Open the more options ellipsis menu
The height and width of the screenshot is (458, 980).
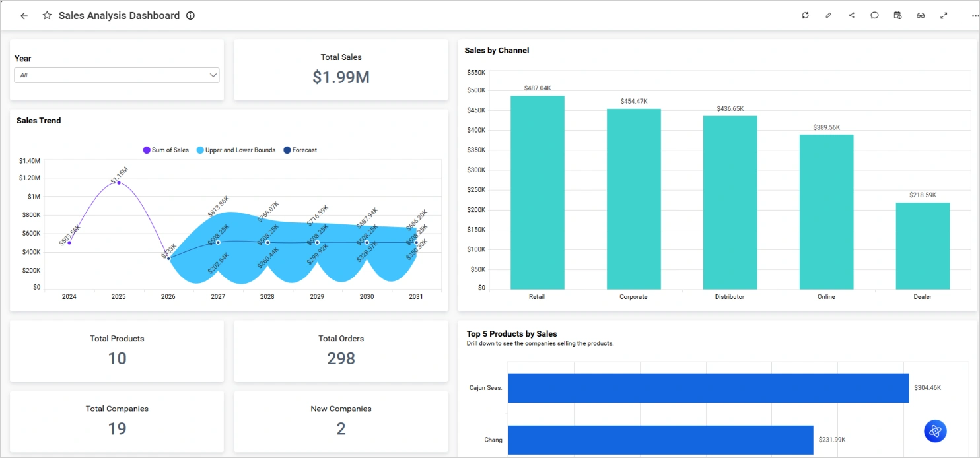pos(975,16)
